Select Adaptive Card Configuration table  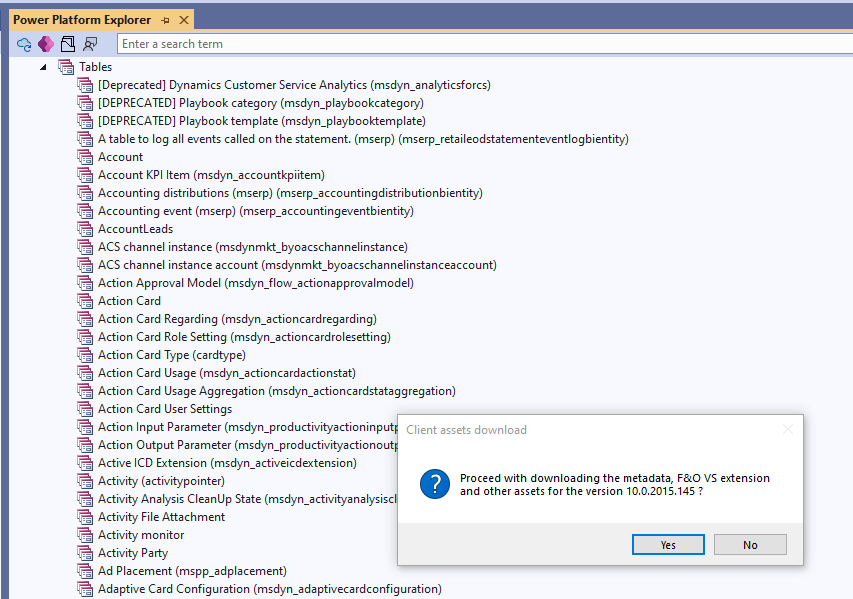coord(270,589)
